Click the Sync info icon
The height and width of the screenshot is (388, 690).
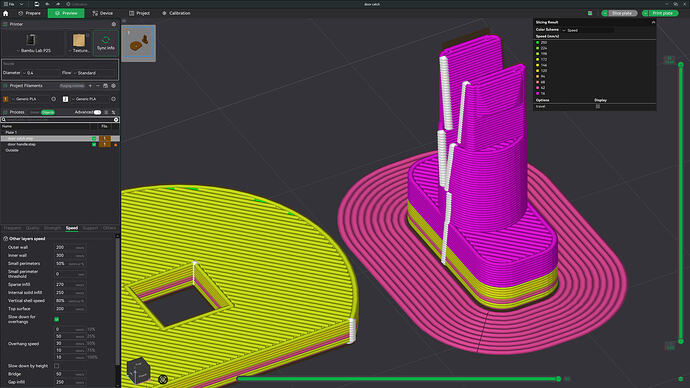point(106,43)
